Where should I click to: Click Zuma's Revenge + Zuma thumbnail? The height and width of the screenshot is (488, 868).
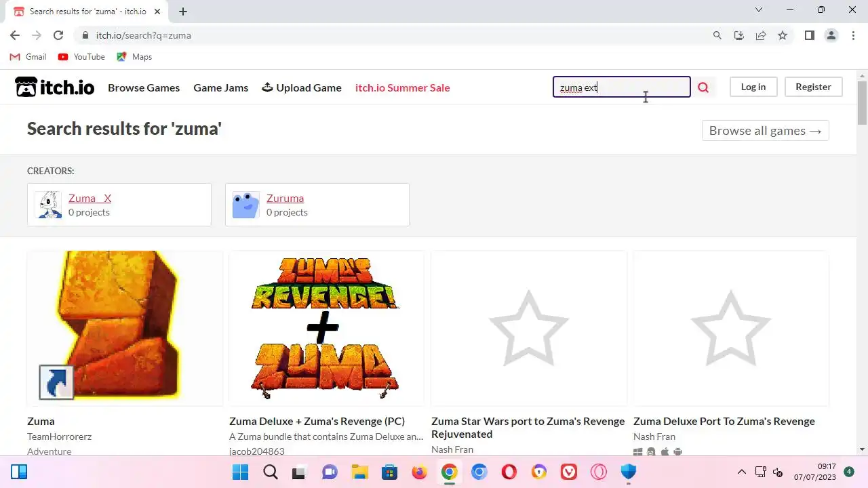click(327, 329)
